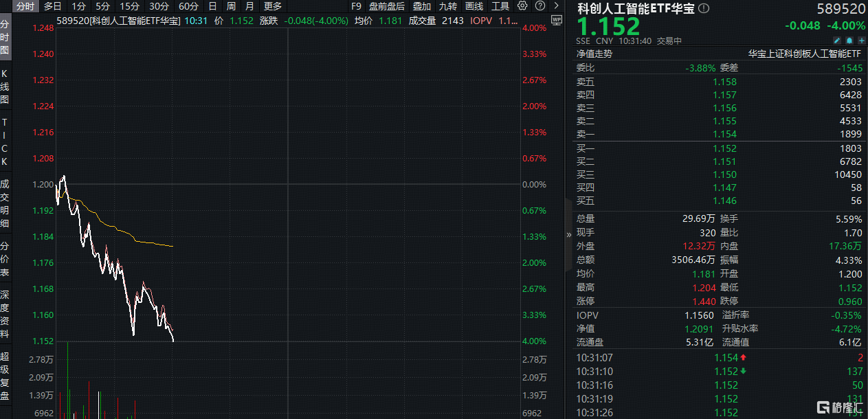Click IOPV value 1.1560

coord(700,315)
